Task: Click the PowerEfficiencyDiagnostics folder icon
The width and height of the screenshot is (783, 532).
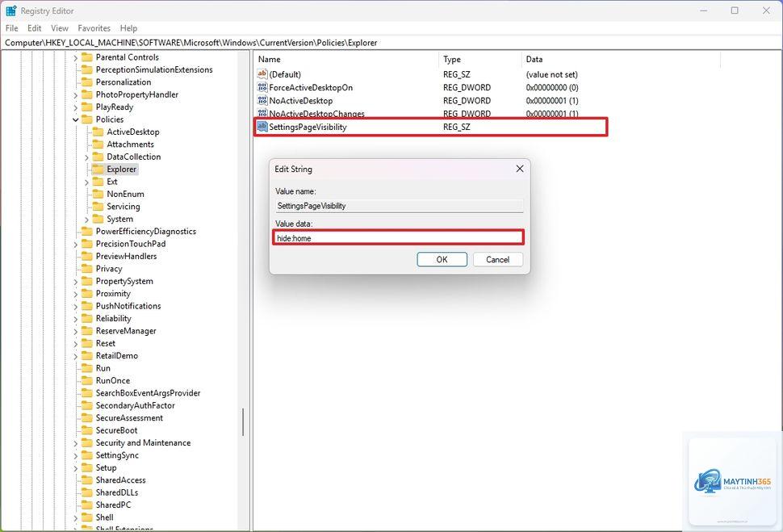Action: click(87, 231)
